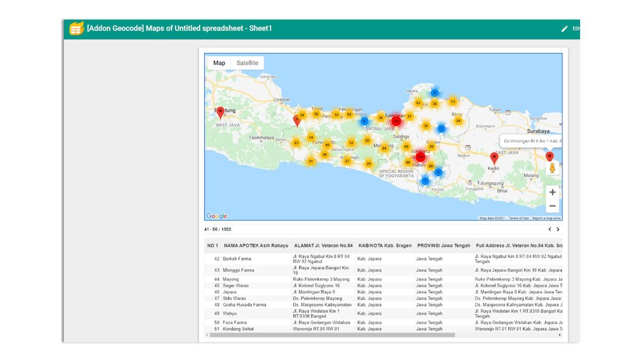644x362 pixels.
Task: Open the blue cluster 3 marker
Action: (x=441, y=128)
